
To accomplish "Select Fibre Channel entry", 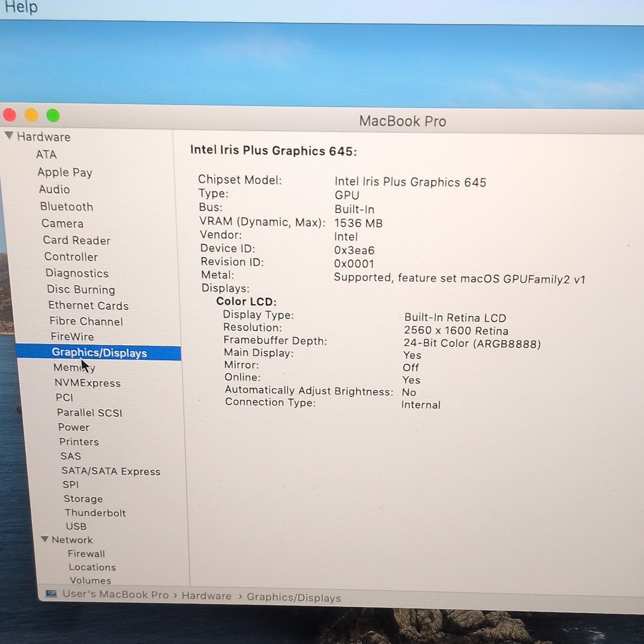I will [86, 321].
